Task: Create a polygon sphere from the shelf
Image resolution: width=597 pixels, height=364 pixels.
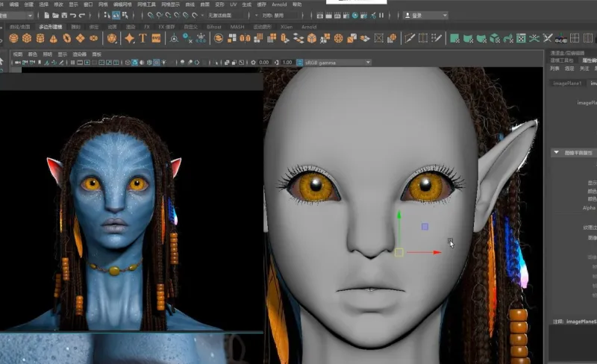Action: [x=13, y=38]
